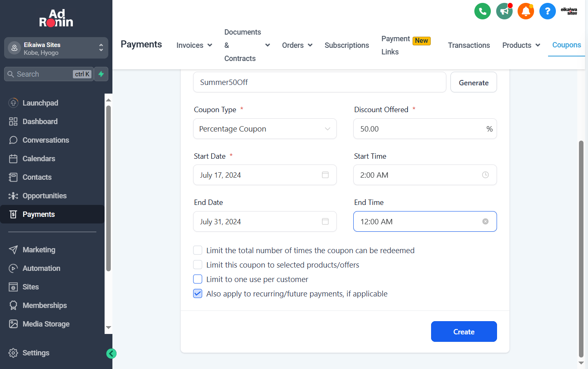Clear the End Time field value
588x369 pixels.
coord(485,221)
